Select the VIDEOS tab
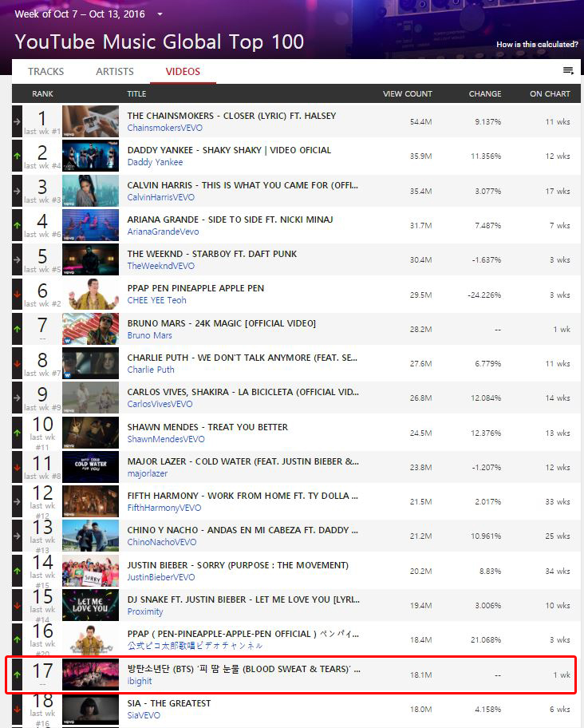 coord(183,72)
